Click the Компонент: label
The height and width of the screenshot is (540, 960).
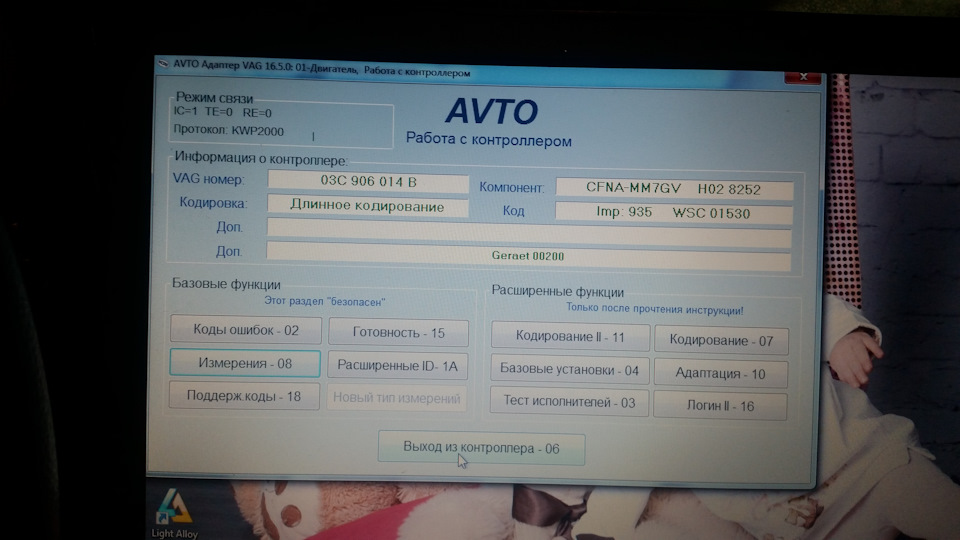pos(511,187)
